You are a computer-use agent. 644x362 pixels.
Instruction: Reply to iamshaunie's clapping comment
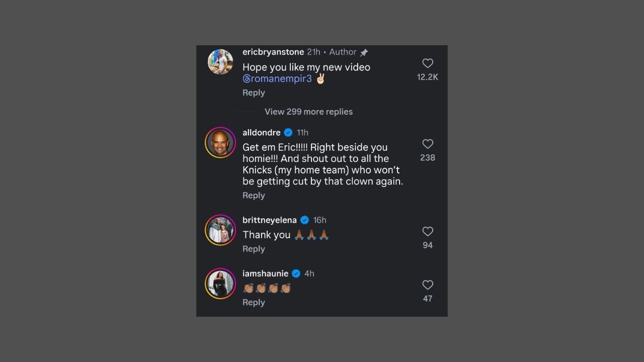coord(254,302)
